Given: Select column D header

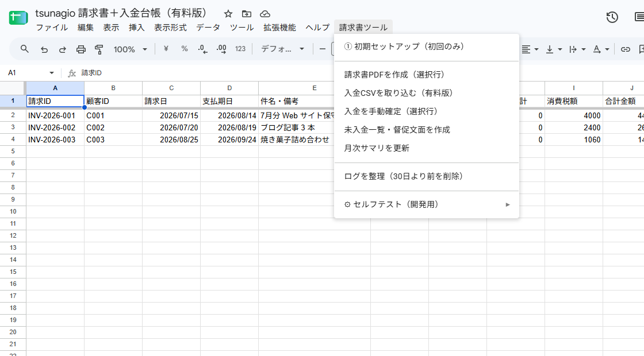Looking at the screenshot, I should pyautogui.click(x=229, y=88).
